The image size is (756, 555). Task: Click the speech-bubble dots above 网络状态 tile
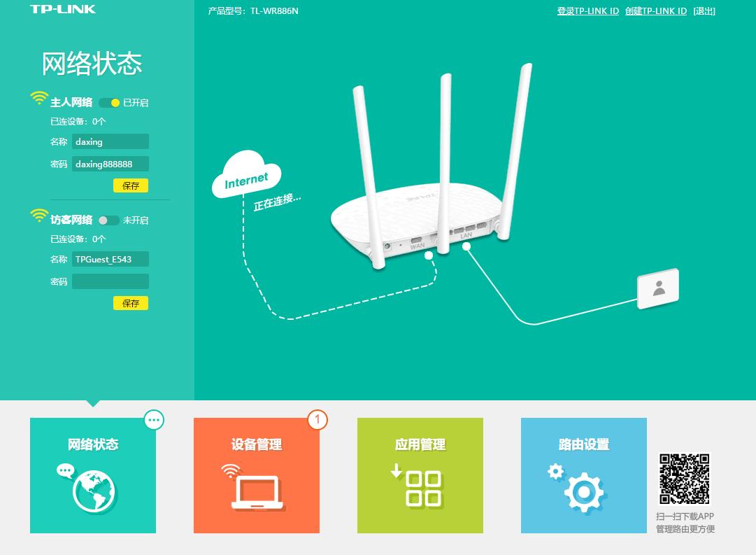[x=154, y=420]
